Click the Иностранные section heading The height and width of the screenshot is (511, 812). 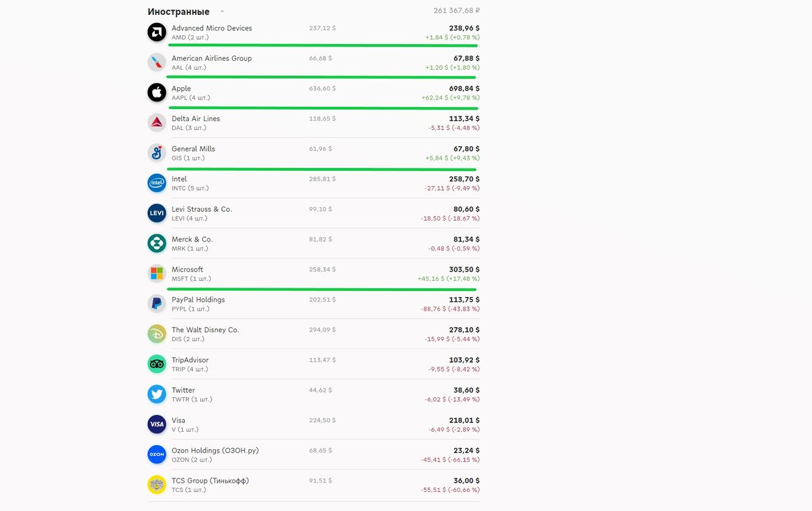point(179,12)
